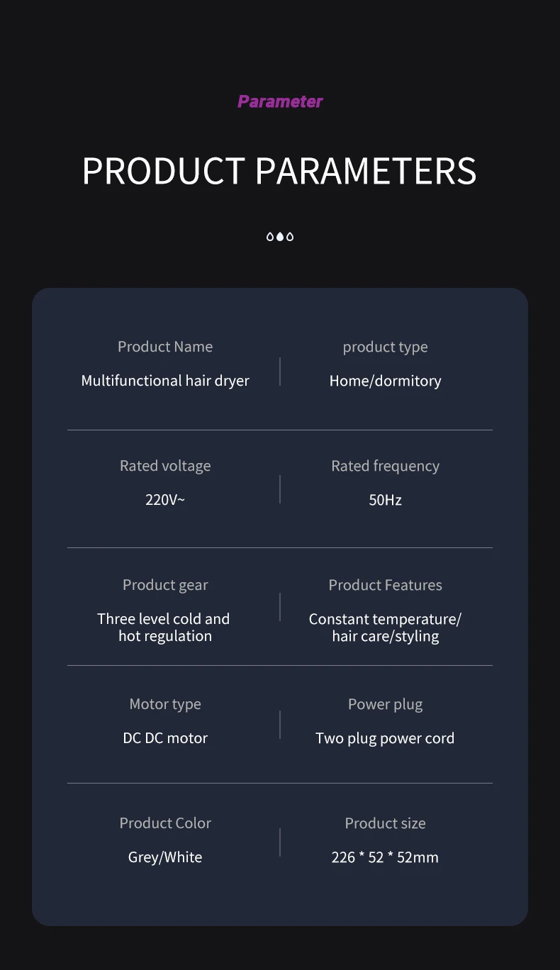560x970 pixels.
Task: Select Multifunctional hair dryer text
Action: pos(165,381)
